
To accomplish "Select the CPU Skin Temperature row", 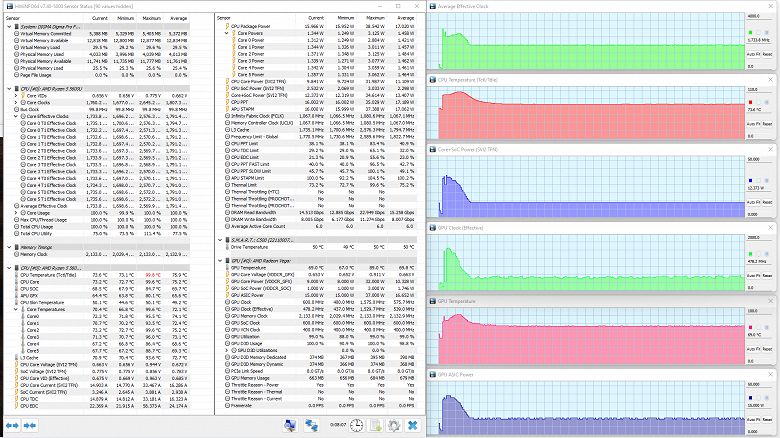I will coord(101,302).
